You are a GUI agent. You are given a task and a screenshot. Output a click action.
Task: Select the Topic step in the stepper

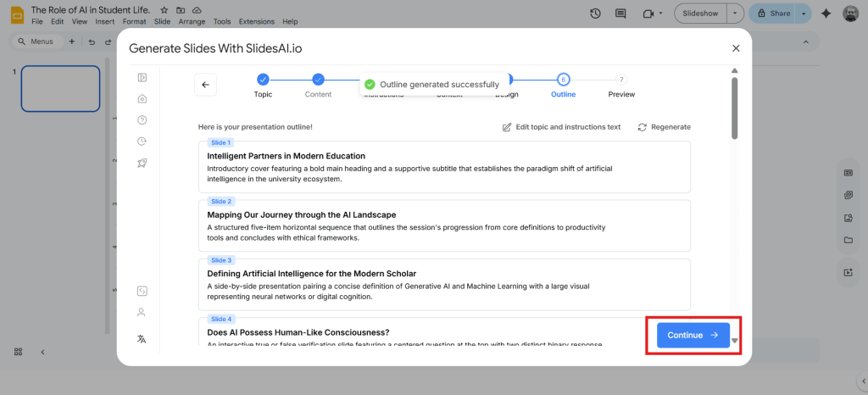[263, 80]
